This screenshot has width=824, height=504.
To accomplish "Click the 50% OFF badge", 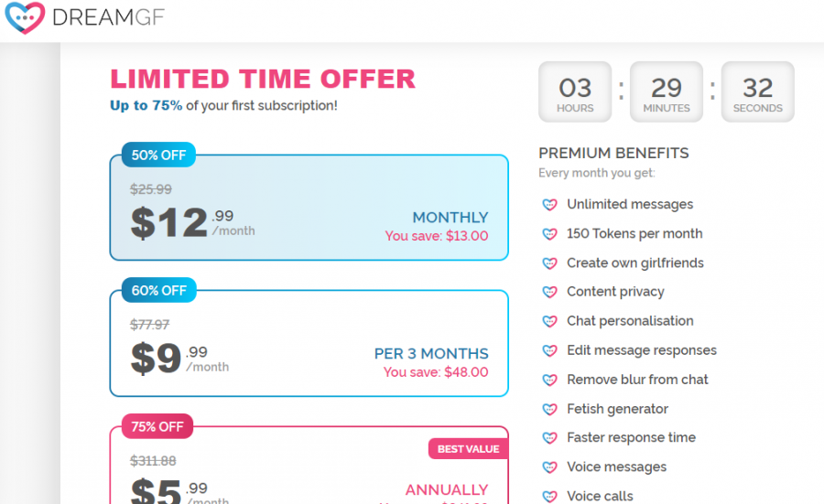I will [x=158, y=155].
